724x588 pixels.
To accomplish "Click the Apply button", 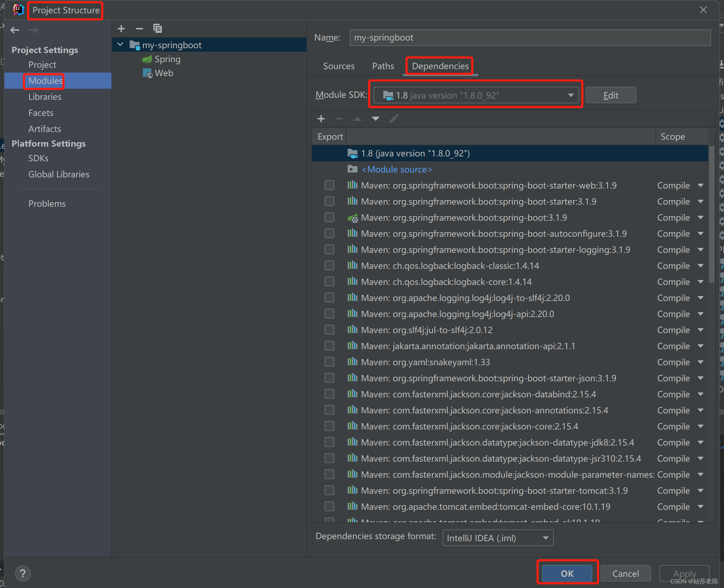I will click(684, 573).
